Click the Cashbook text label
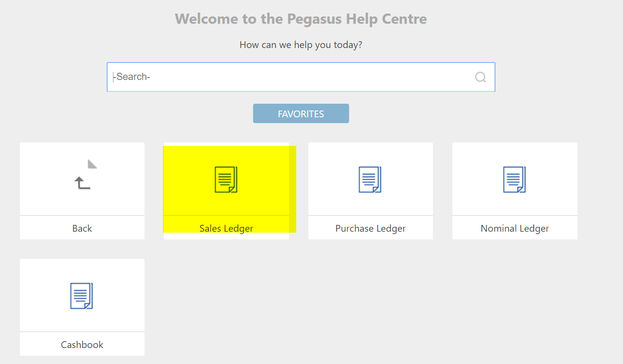623x364 pixels. point(82,345)
